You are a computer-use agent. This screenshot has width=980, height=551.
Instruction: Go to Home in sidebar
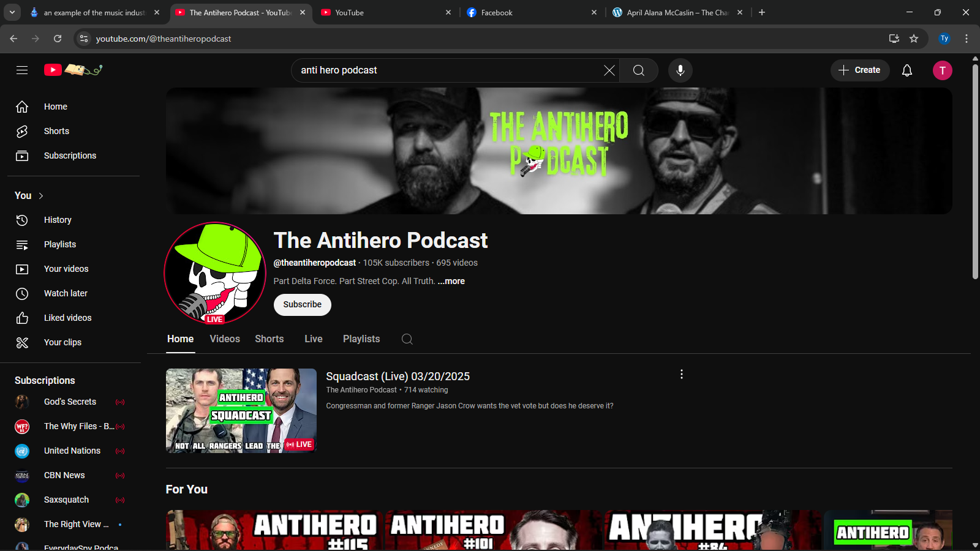pyautogui.click(x=73, y=107)
